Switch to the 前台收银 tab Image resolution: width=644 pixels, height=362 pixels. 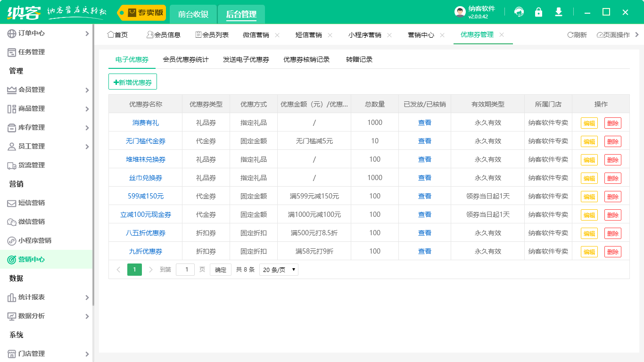click(x=193, y=14)
